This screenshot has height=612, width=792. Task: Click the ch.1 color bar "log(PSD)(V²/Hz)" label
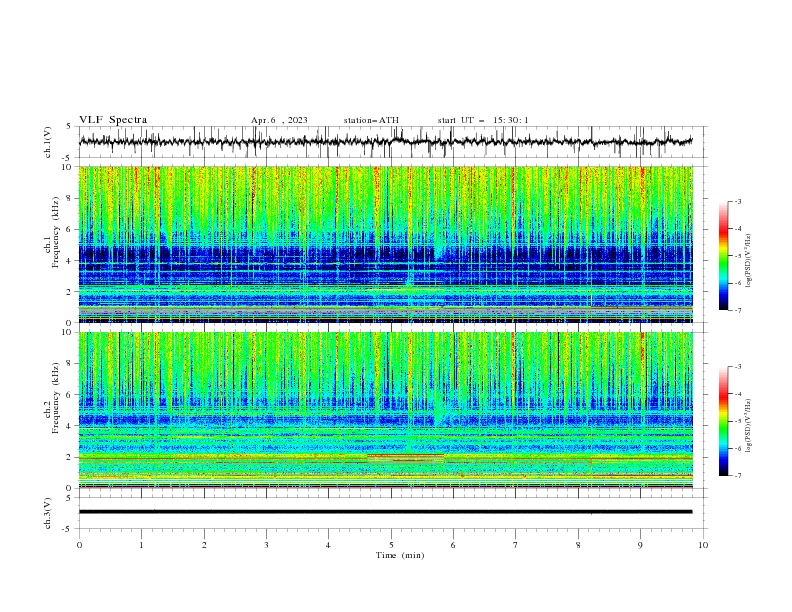click(749, 261)
